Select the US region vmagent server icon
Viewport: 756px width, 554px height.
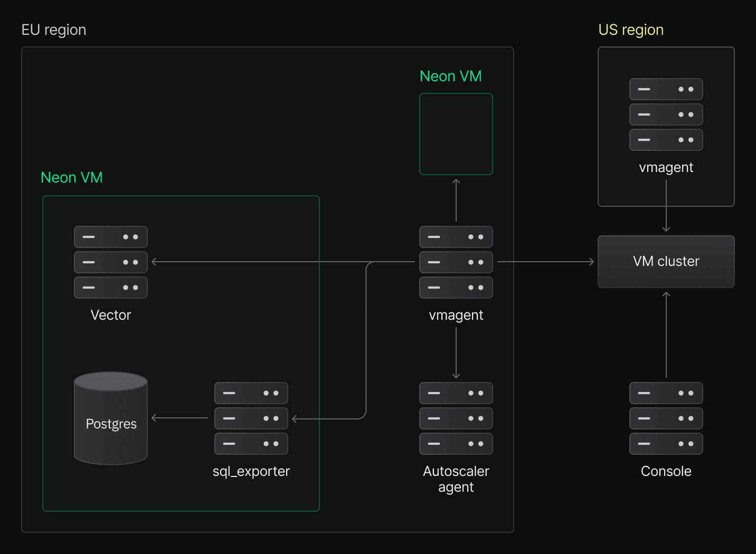[666, 114]
